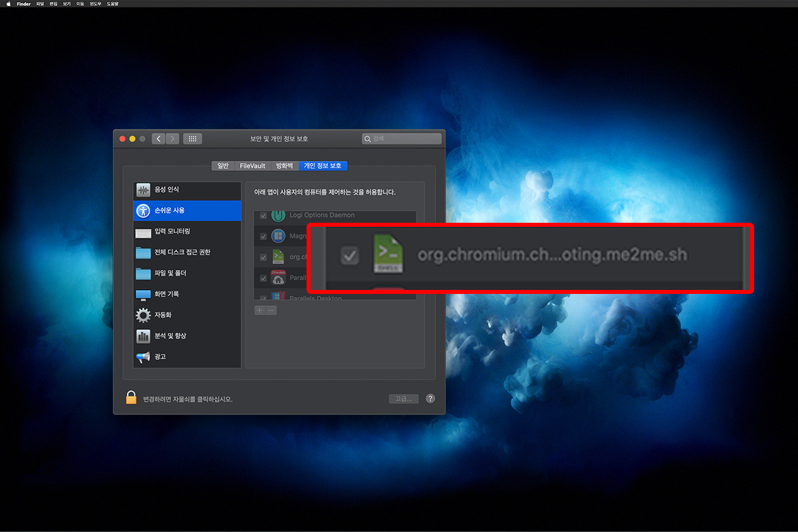The width and height of the screenshot is (798, 532).
Task: Select the 자동화 gear icon
Action: click(x=144, y=315)
